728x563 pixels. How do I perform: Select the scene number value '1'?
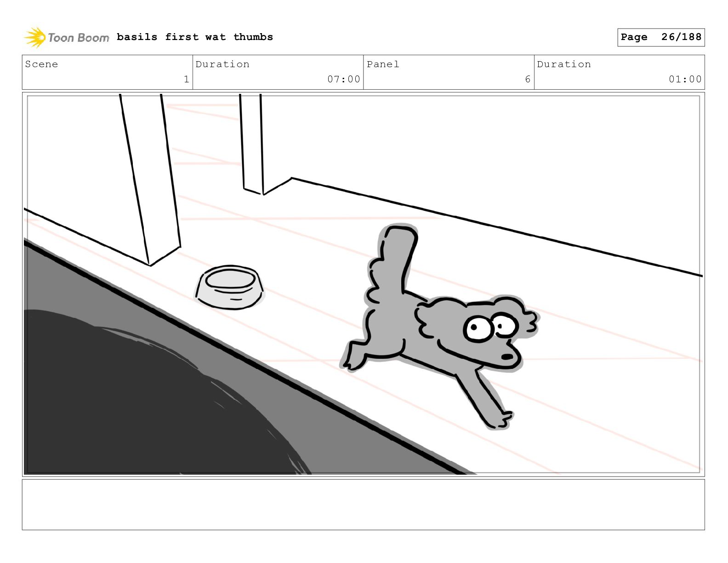[186, 79]
